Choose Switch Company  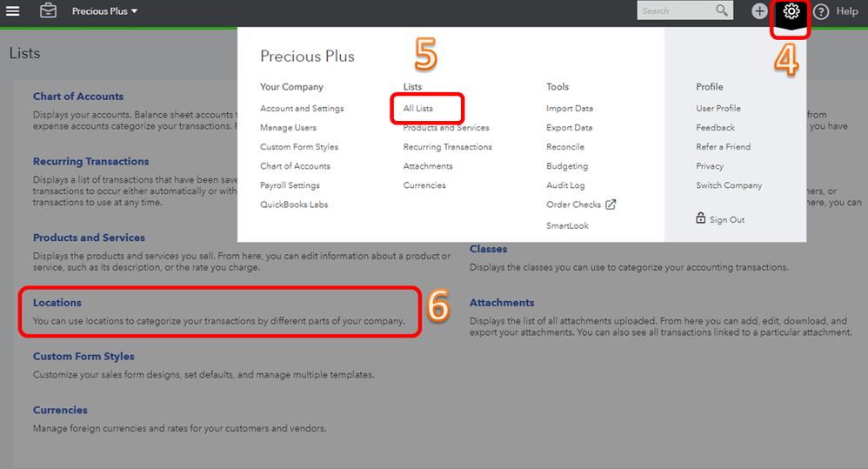729,185
